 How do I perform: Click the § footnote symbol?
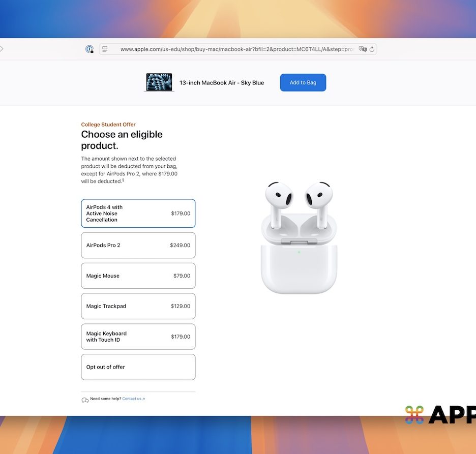pos(123,180)
